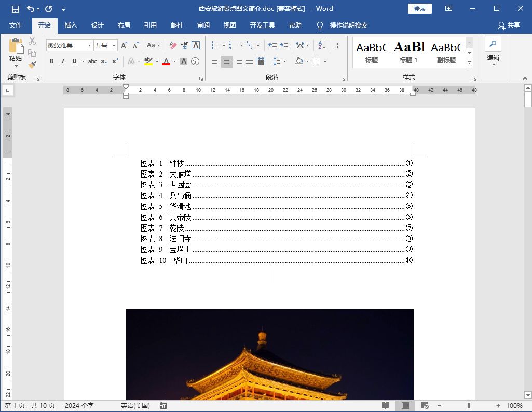
Task: Clear all formatting with the eraser icon
Action: coord(173,45)
